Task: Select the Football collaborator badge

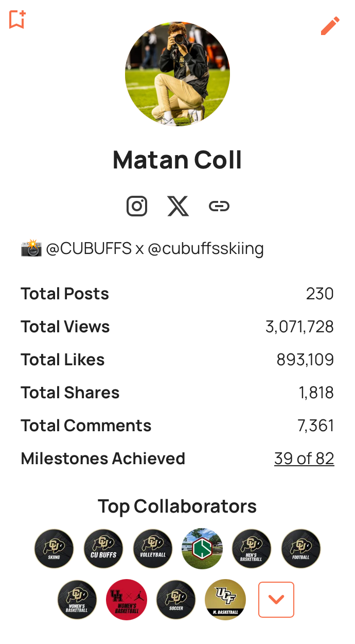Action: (301, 549)
